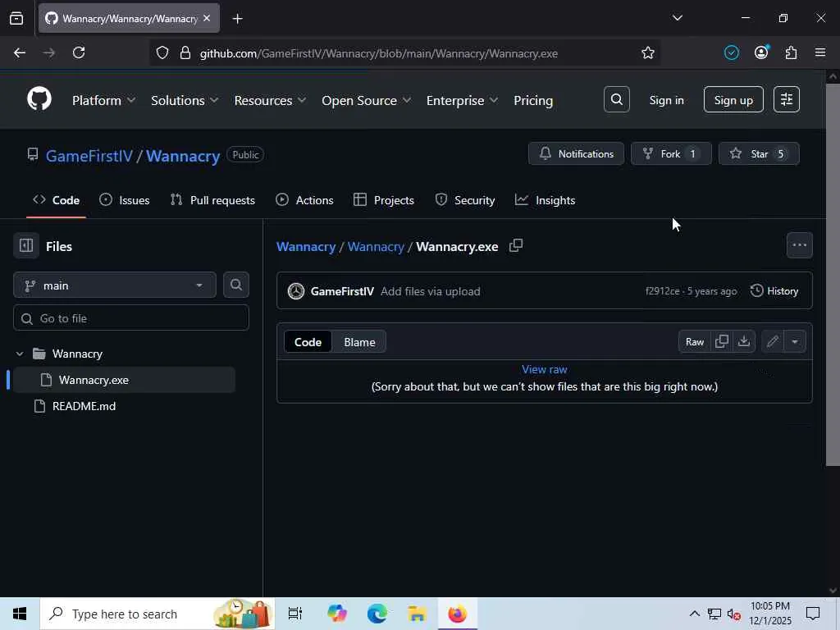The height and width of the screenshot is (630, 840).
Task: Fork the Wannacry repository
Action: [671, 153]
